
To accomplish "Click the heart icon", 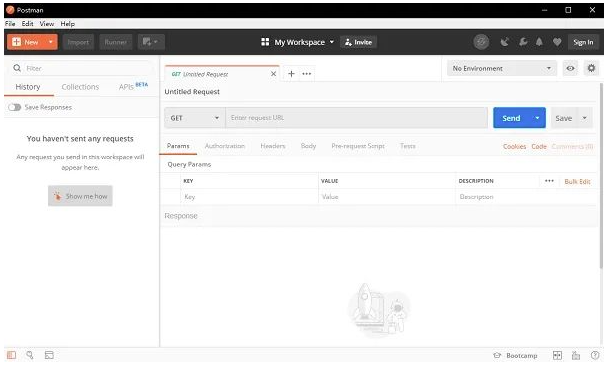I will [x=557, y=42].
